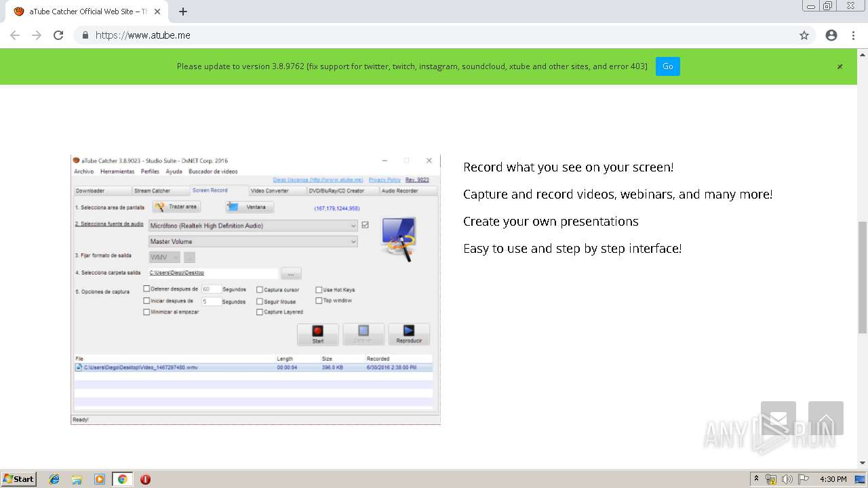
Task: Toggle the Iniciar despues de checkbox
Action: [146, 300]
